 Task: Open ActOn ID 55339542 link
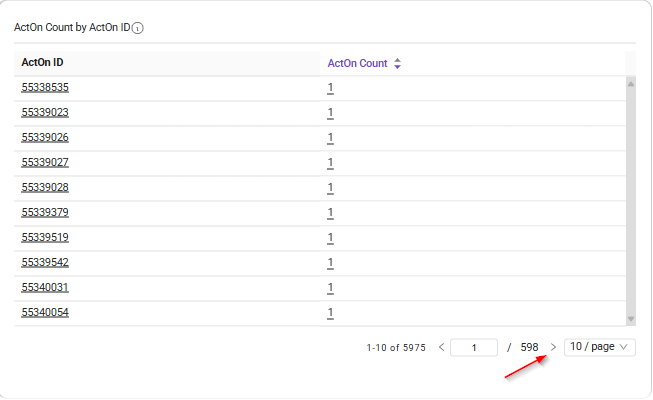45,263
